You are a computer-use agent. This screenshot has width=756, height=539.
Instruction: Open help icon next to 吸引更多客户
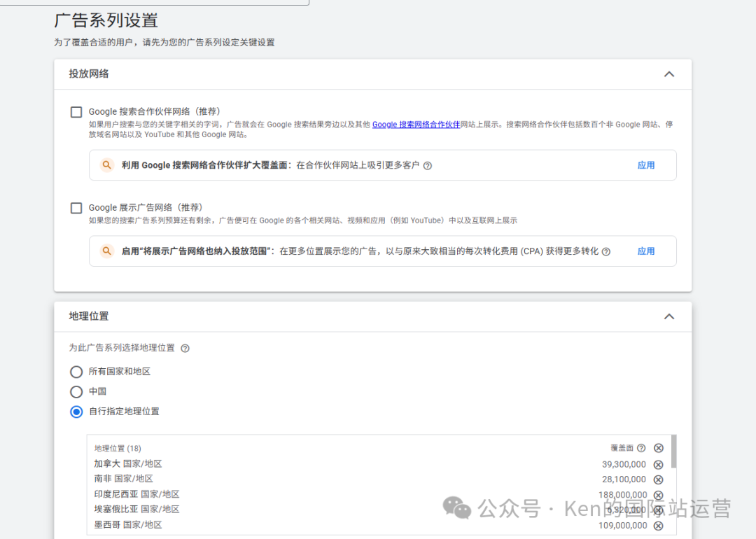coord(428,166)
